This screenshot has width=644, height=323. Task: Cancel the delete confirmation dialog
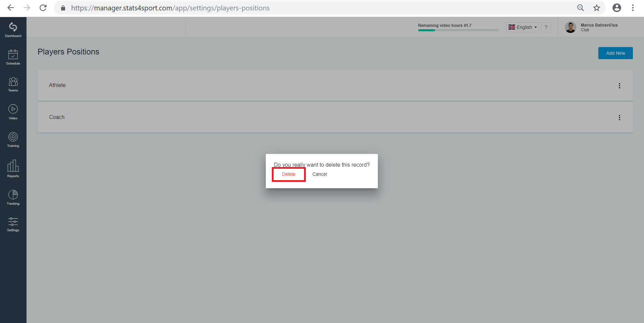(x=319, y=174)
